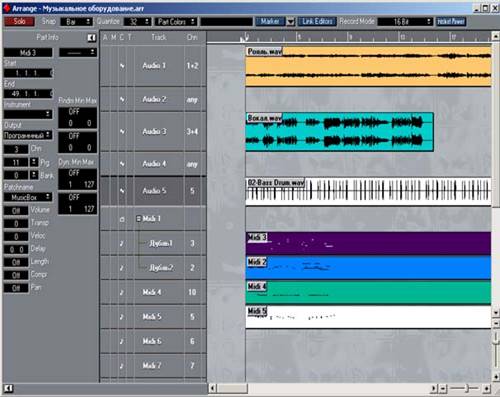The image size is (500, 397).
Task: Open the Part Colors dropdown
Action: click(176, 22)
